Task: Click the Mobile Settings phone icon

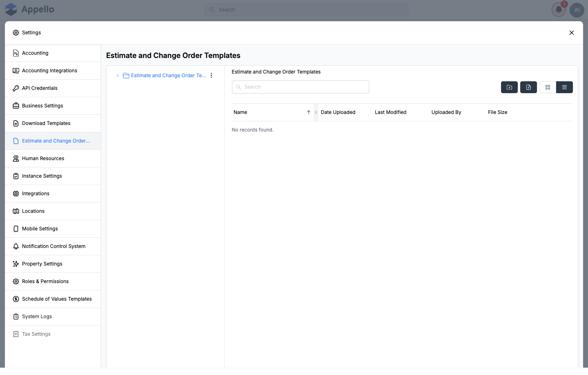Action: 16,229
